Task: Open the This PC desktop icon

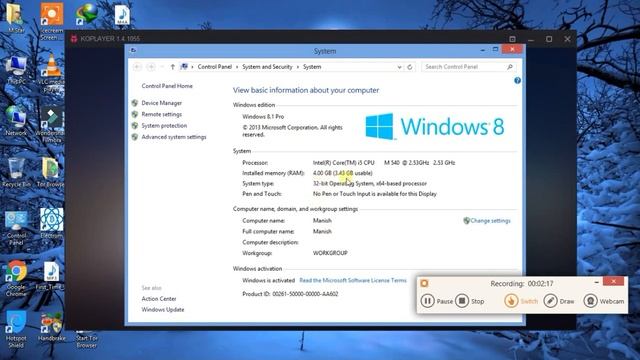Action: point(16,70)
